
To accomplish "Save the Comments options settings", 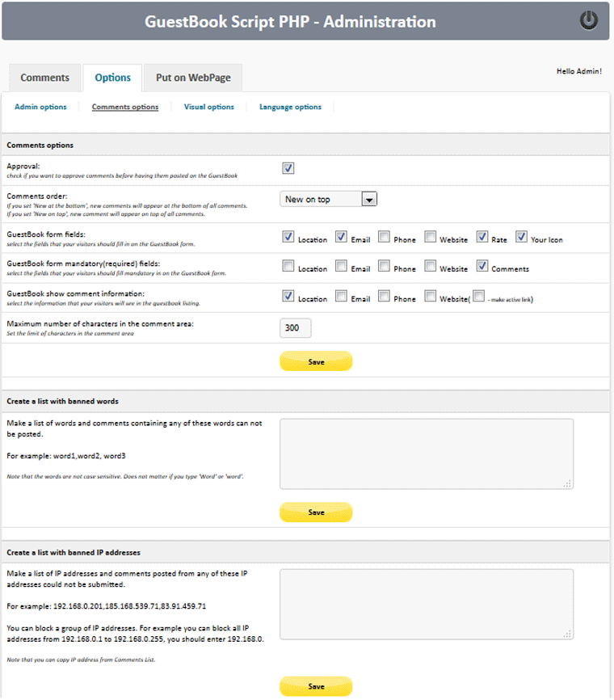I will pyautogui.click(x=315, y=361).
